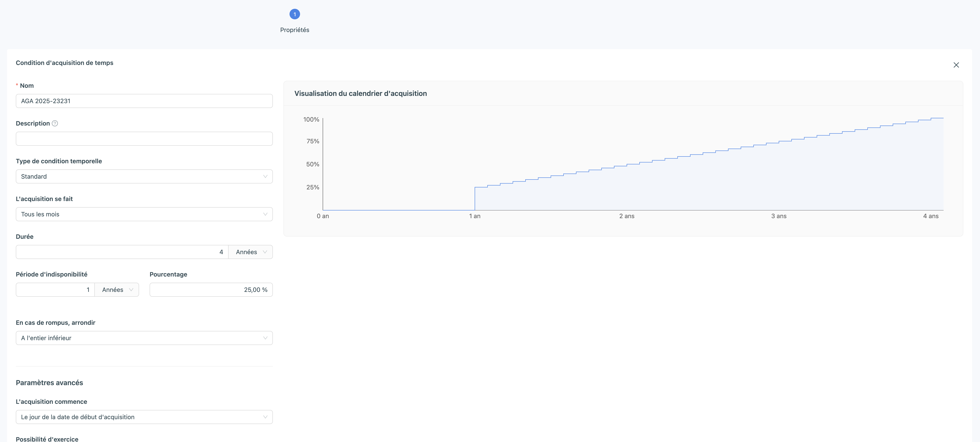The height and width of the screenshot is (442, 980).
Task: Click the Période d'indisponibilité value field
Action: [55, 290]
